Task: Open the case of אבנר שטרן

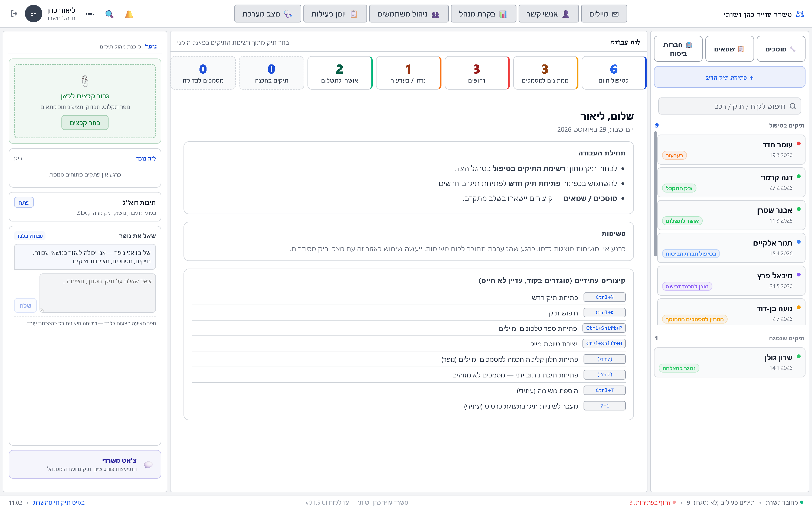Action: (x=731, y=215)
